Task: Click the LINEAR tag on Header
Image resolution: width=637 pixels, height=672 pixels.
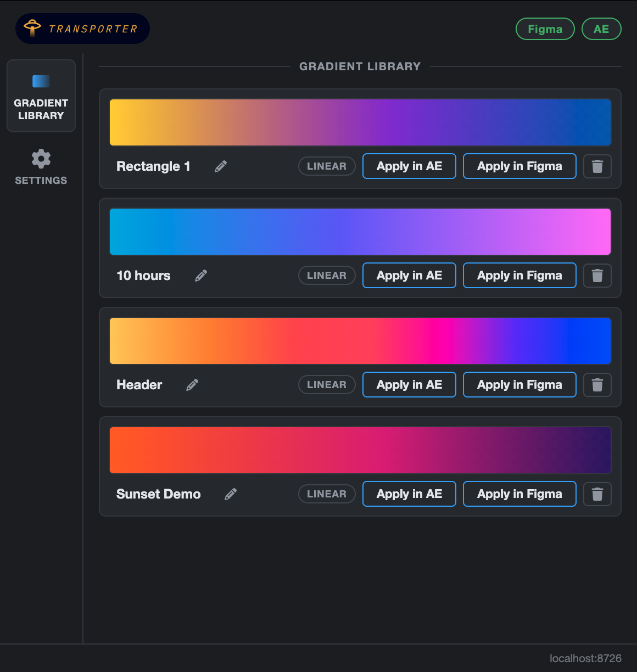Action: coord(327,385)
